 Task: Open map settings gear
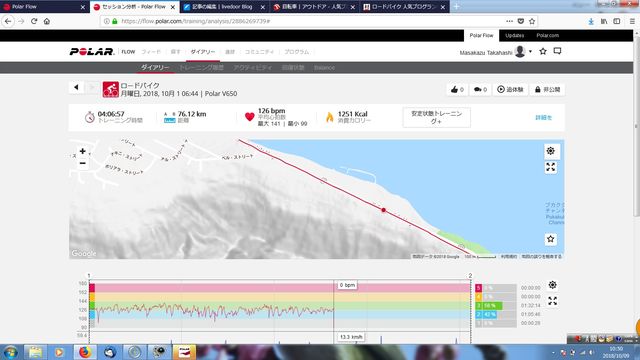tap(551, 151)
